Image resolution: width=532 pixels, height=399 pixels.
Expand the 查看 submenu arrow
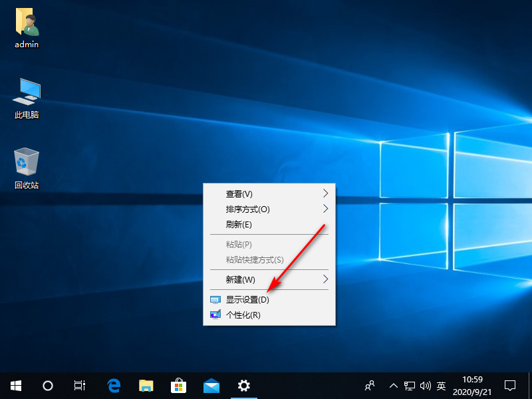click(x=325, y=194)
